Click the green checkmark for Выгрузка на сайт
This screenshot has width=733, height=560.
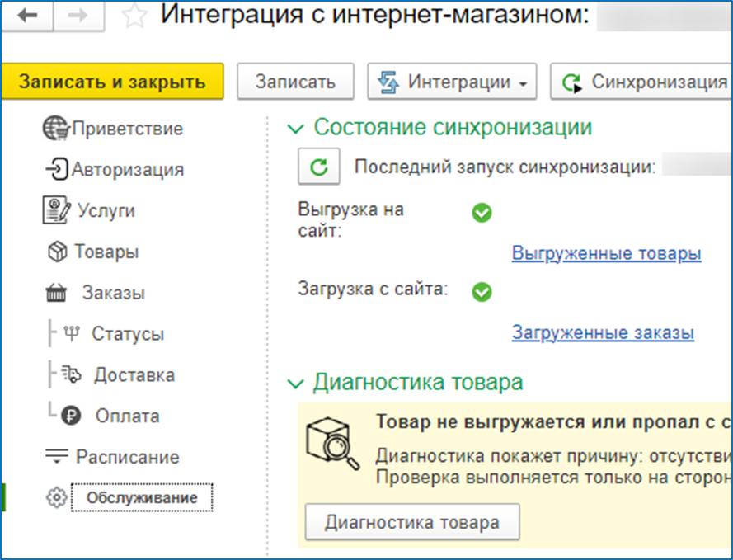click(482, 213)
